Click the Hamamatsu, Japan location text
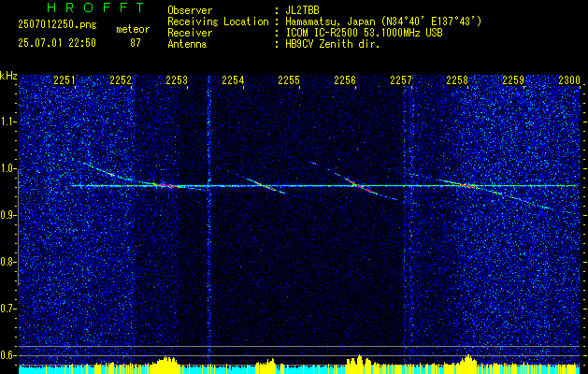 click(383, 22)
